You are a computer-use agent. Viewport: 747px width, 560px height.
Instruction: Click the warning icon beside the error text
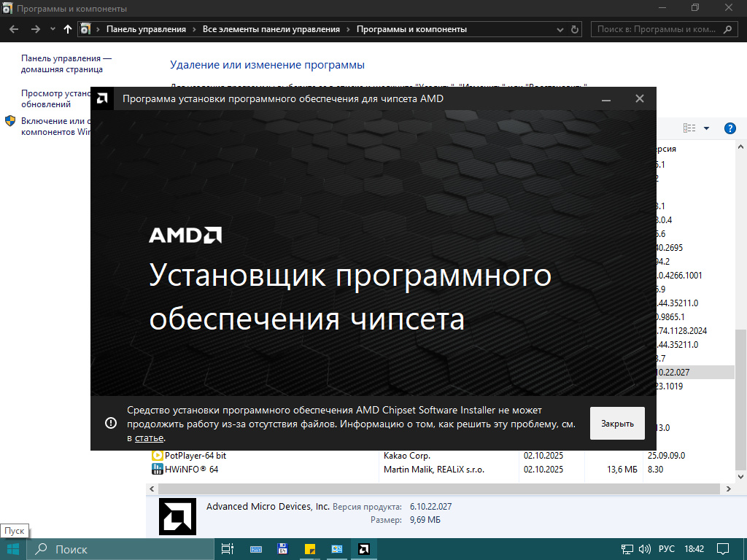tap(111, 423)
